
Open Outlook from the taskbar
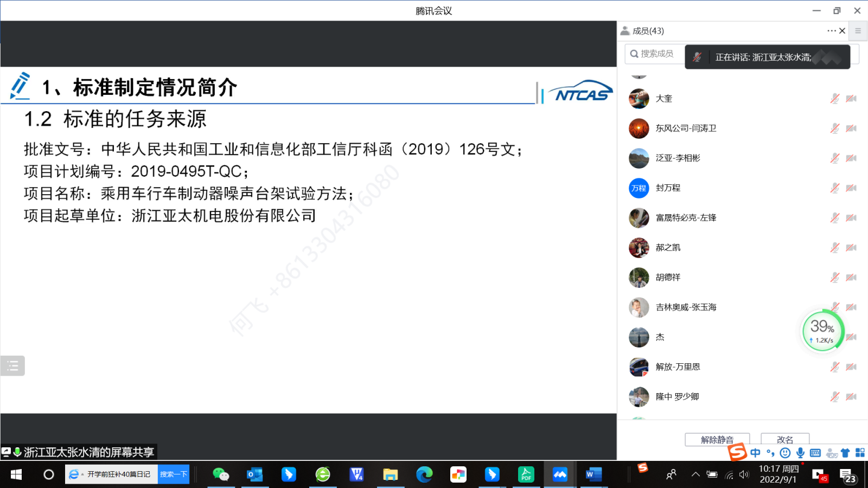pos(254,474)
